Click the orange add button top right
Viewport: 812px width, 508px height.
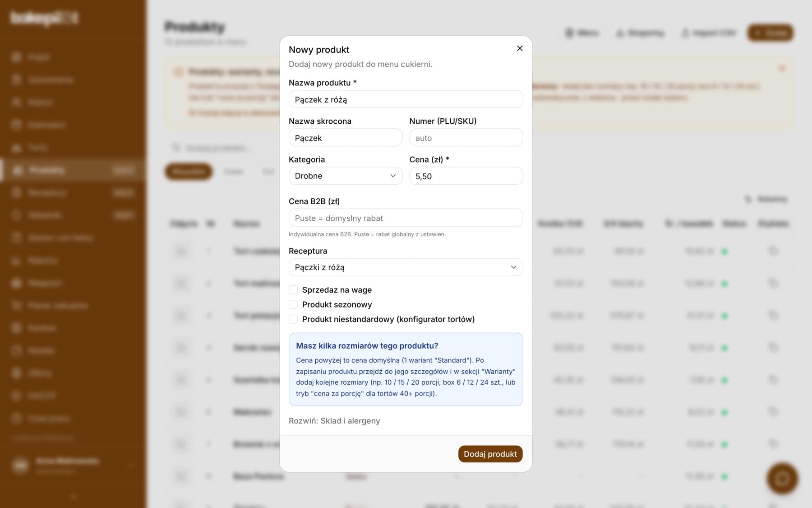[770, 33]
